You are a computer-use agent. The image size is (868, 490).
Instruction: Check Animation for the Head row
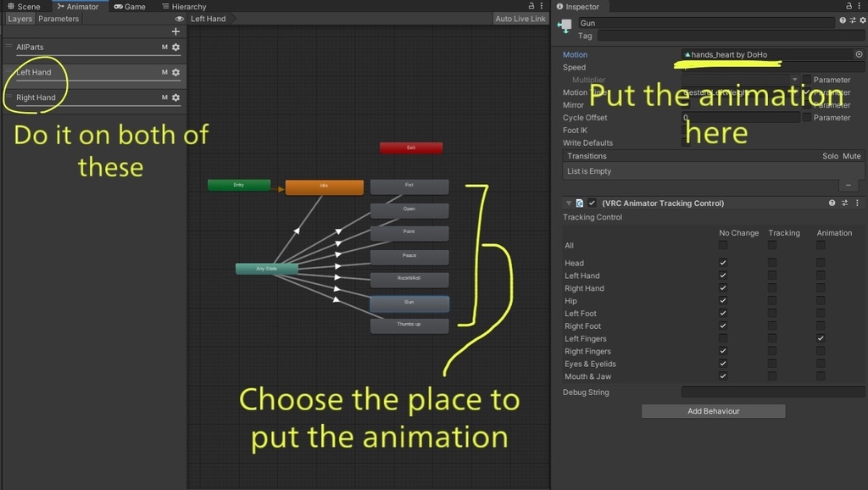(x=821, y=263)
